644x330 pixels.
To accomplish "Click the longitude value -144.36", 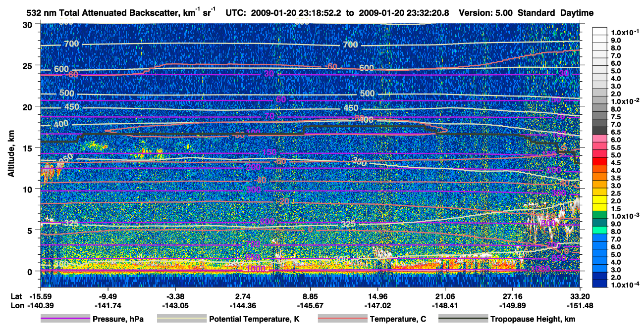I will pyautogui.click(x=242, y=305).
